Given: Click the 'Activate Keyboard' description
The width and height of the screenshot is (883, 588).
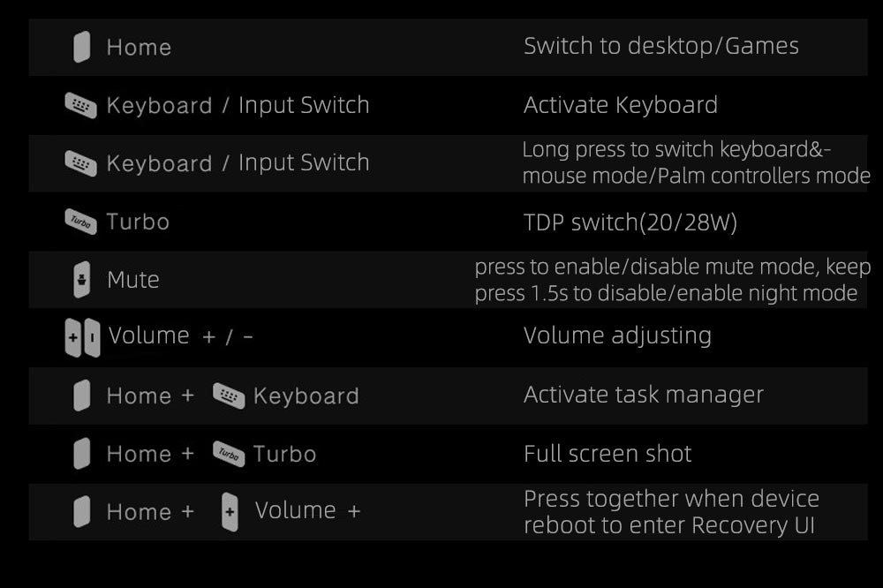Looking at the screenshot, I should click(621, 105).
